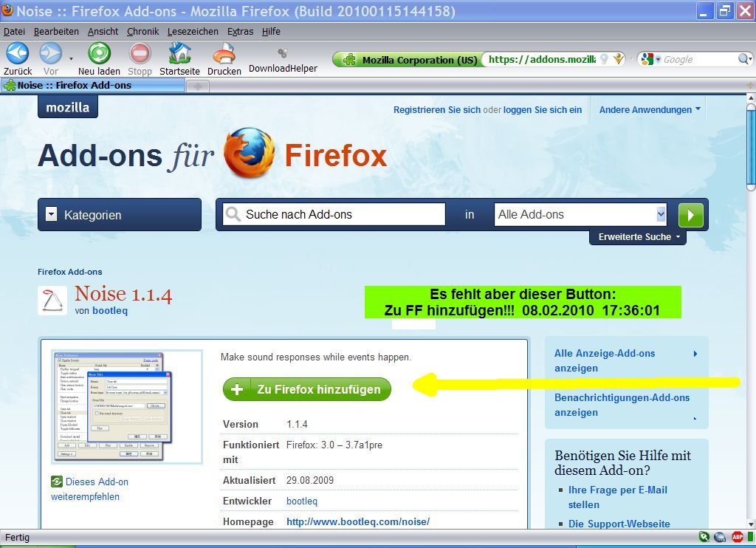The height and width of the screenshot is (548, 756).
Task: Go back with the Zurück arrow
Action: click(x=18, y=54)
